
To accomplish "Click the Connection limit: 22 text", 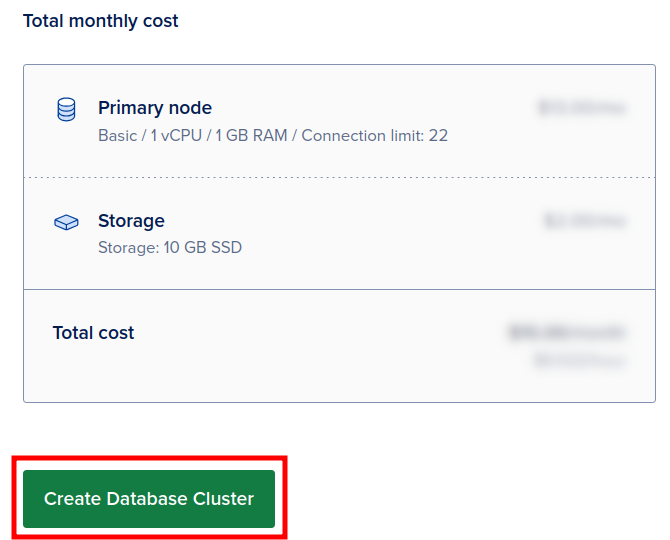I will [374, 135].
